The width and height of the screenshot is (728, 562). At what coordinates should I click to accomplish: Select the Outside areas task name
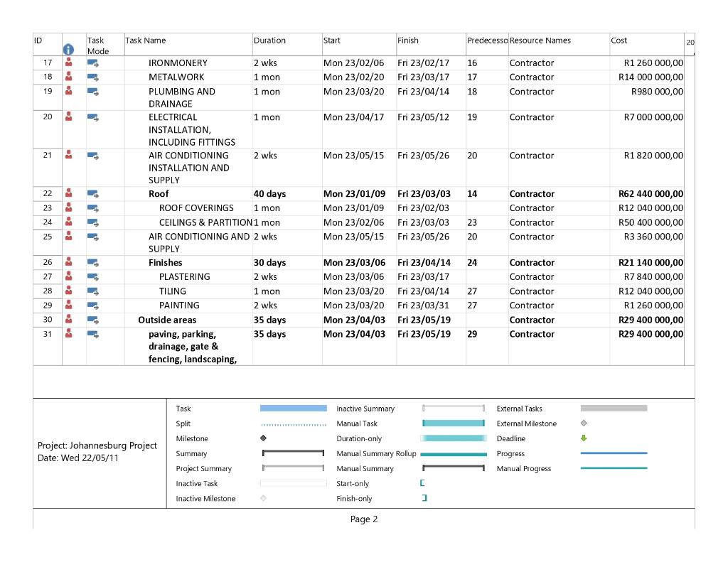[x=167, y=320]
